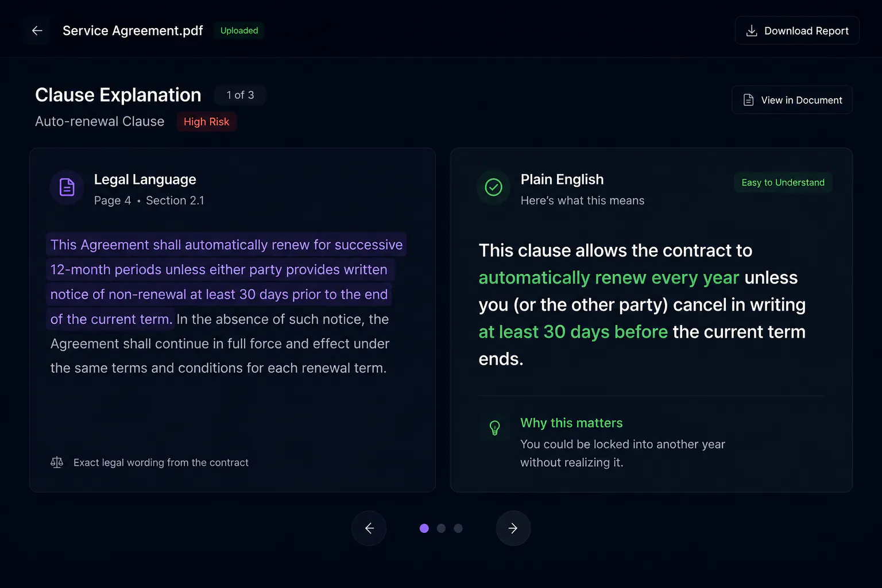Click the scales of justice icon
Image resolution: width=882 pixels, height=588 pixels.
(x=57, y=462)
